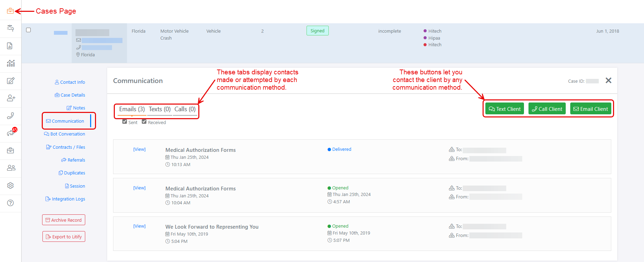Click the help question mark icon
This screenshot has height=262, width=644.
[10, 203]
